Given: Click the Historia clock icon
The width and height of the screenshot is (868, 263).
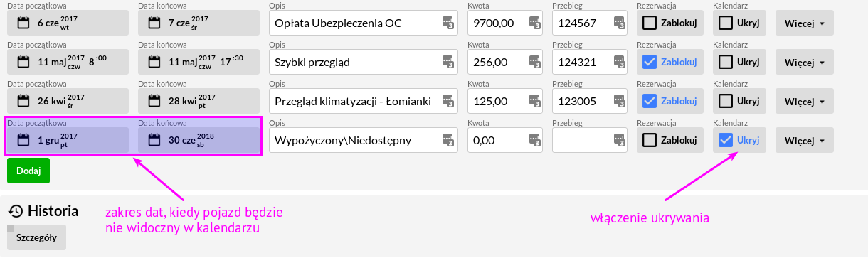Looking at the screenshot, I should click(16, 211).
